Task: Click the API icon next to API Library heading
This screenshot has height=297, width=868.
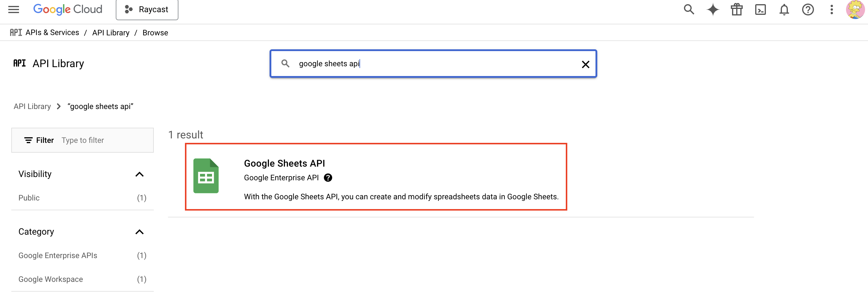Action: tap(20, 63)
